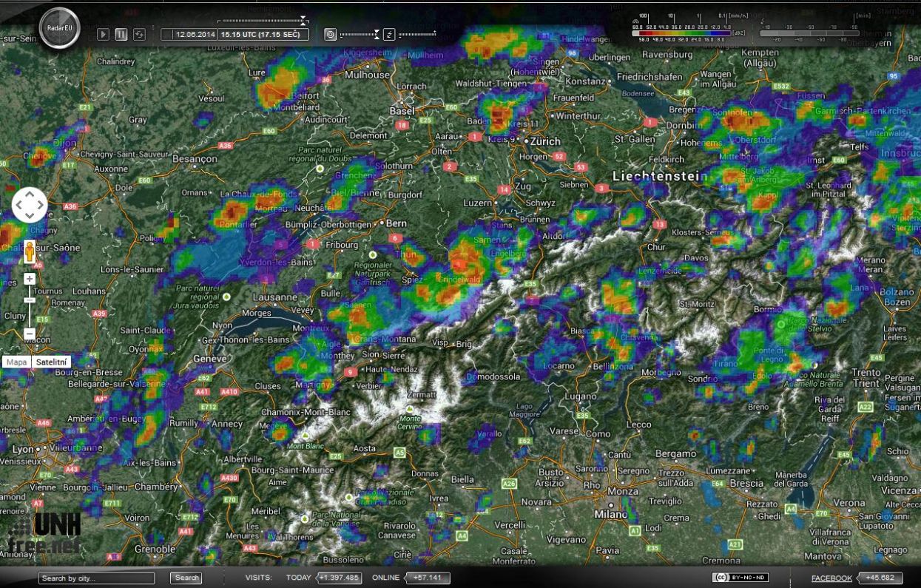Click the lightning age grey scale bar

810,33
